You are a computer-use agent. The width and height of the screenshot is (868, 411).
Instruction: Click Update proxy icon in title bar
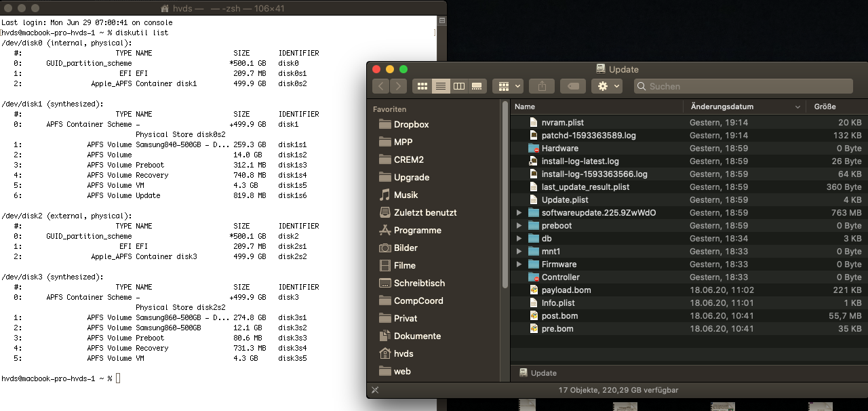(601, 68)
